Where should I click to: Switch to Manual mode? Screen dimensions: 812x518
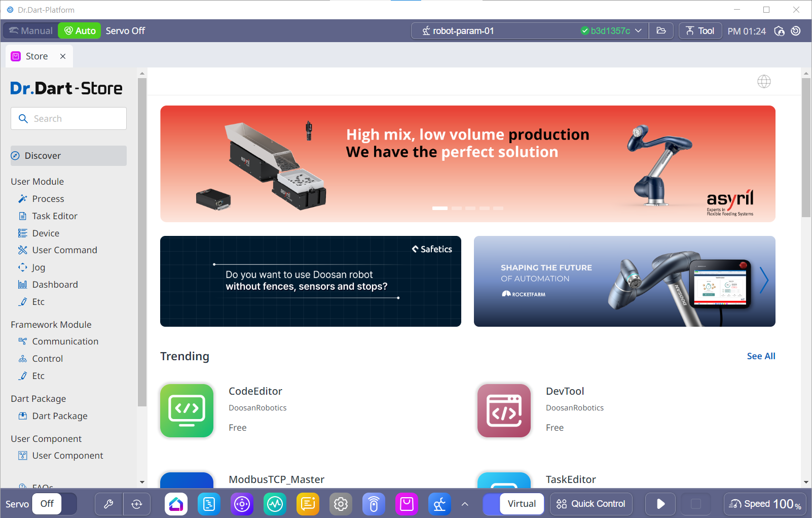pyautogui.click(x=31, y=31)
